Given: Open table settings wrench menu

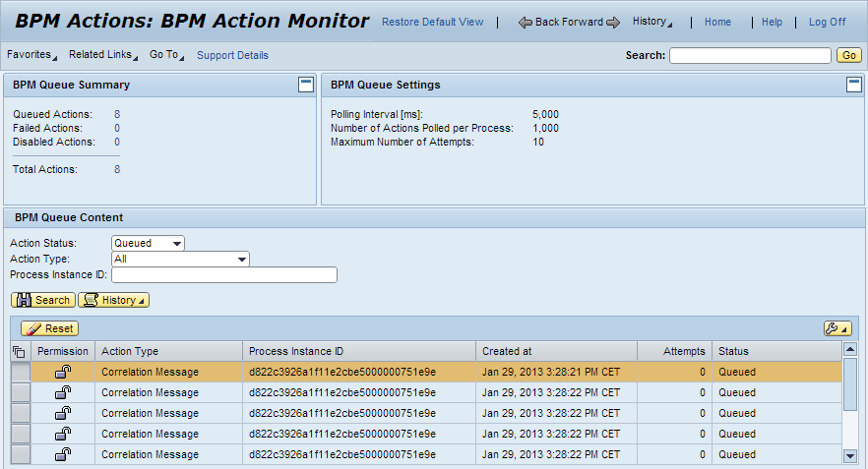Looking at the screenshot, I should click(x=837, y=328).
